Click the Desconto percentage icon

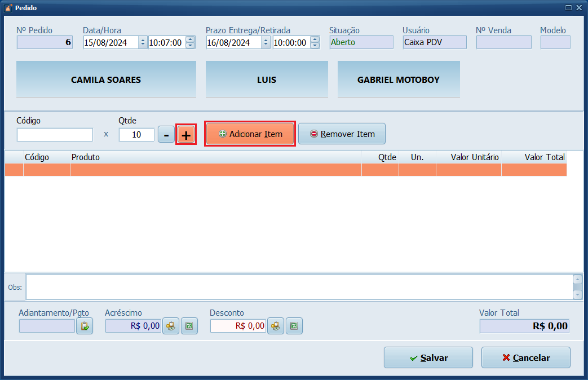294,326
